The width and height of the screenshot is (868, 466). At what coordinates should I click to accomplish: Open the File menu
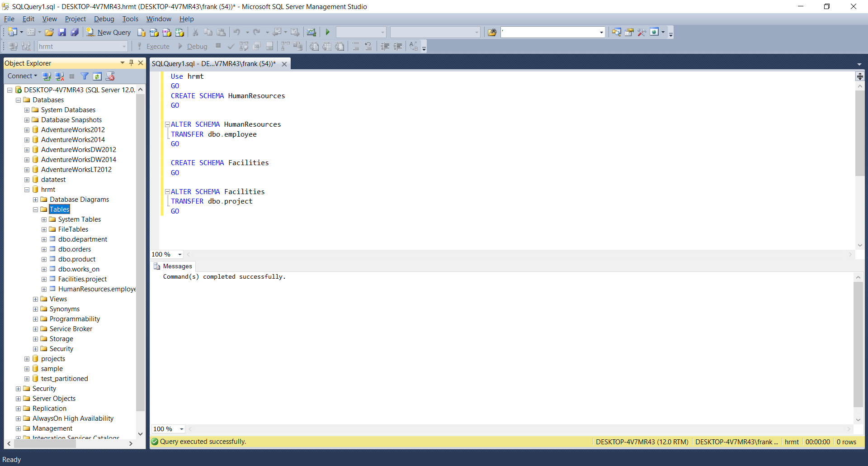coord(9,19)
